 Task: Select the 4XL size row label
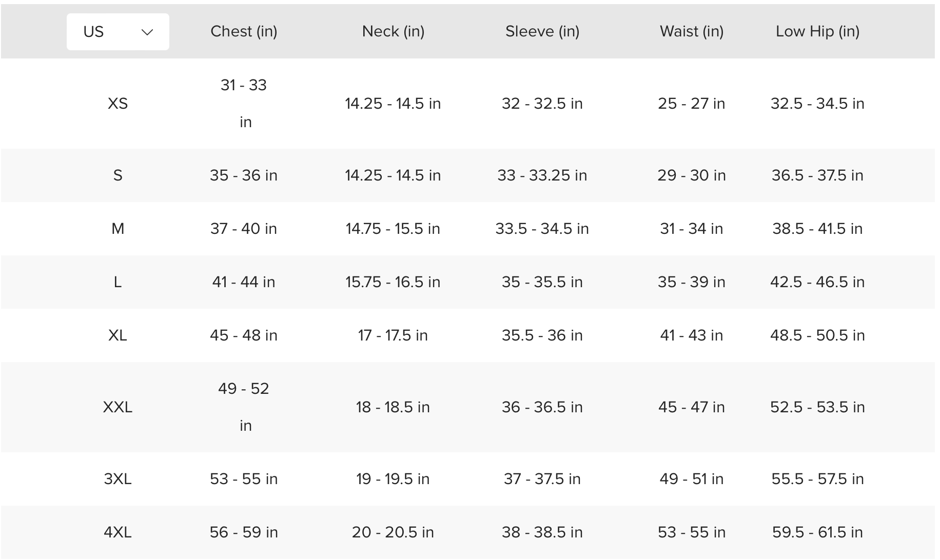tap(117, 532)
